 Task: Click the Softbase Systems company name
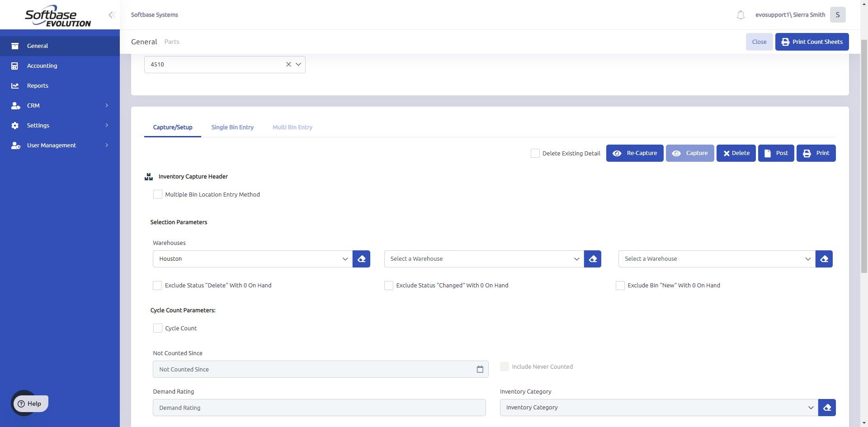[x=155, y=15]
